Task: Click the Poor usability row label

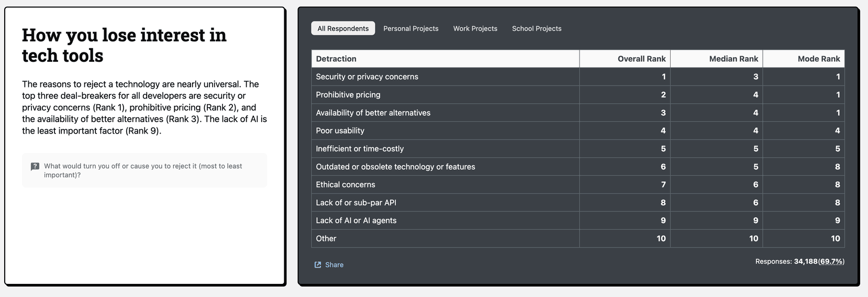Action: click(x=340, y=130)
